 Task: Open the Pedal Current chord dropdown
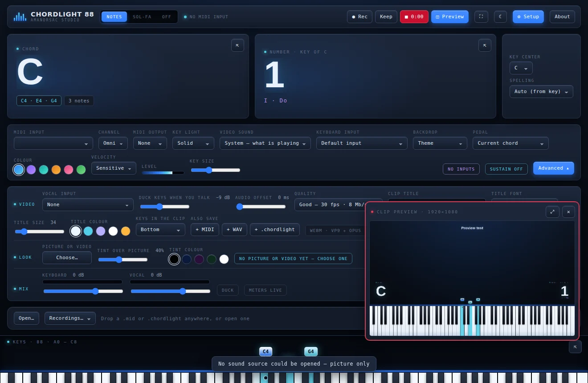pos(510,143)
